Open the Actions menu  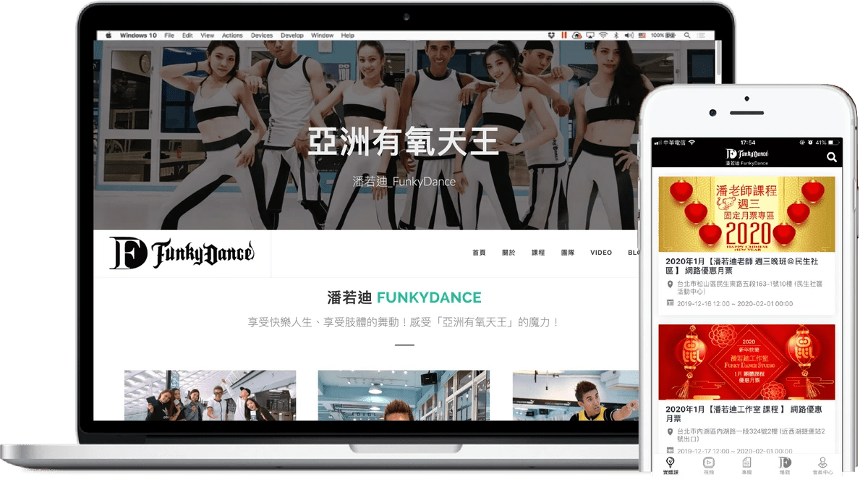(x=232, y=35)
